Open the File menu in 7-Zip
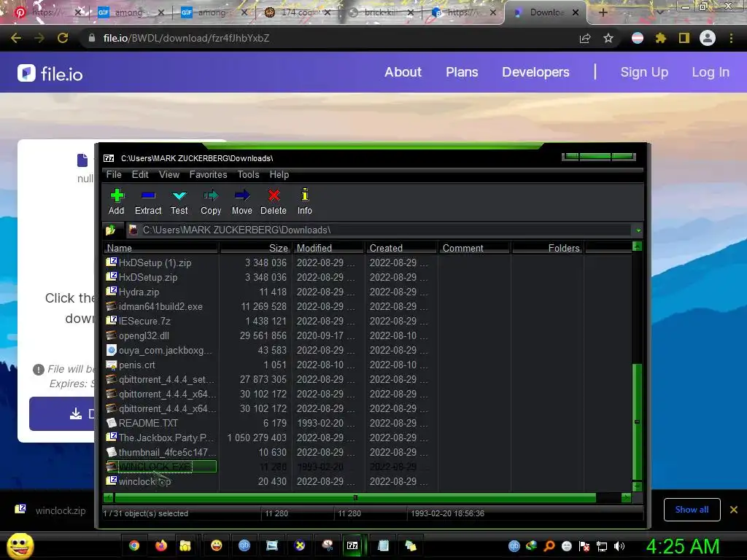The width and height of the screenshot is (747, 560). pyautogui.click(x=114, y=175)
